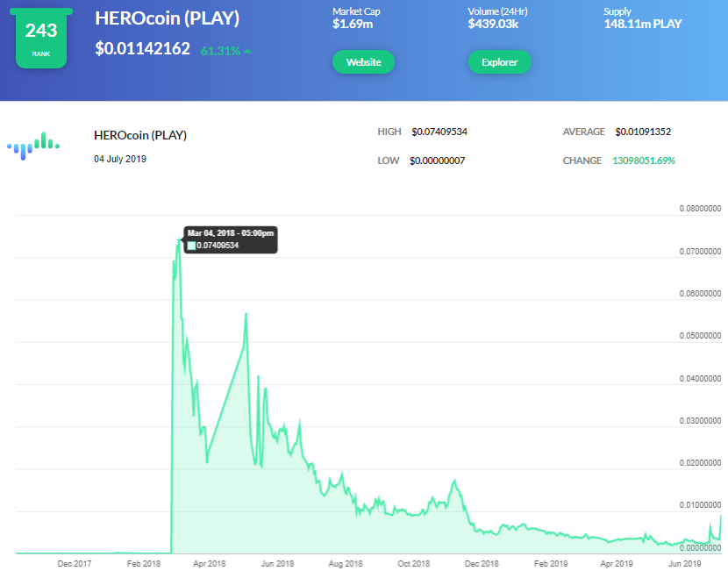Viewport: 728px width, 578px height.
Task: Click the green swatch in chart tooltip
Action: click(x=191, y=246)
